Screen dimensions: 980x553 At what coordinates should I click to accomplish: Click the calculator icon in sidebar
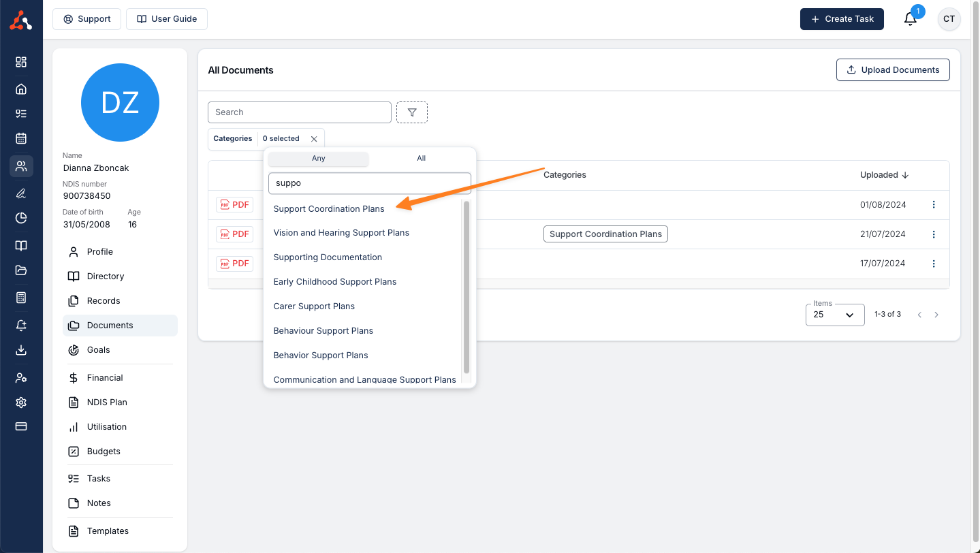[x=21, y=298]
